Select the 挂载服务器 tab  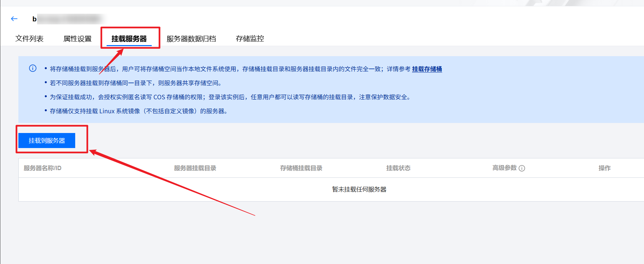129,39
